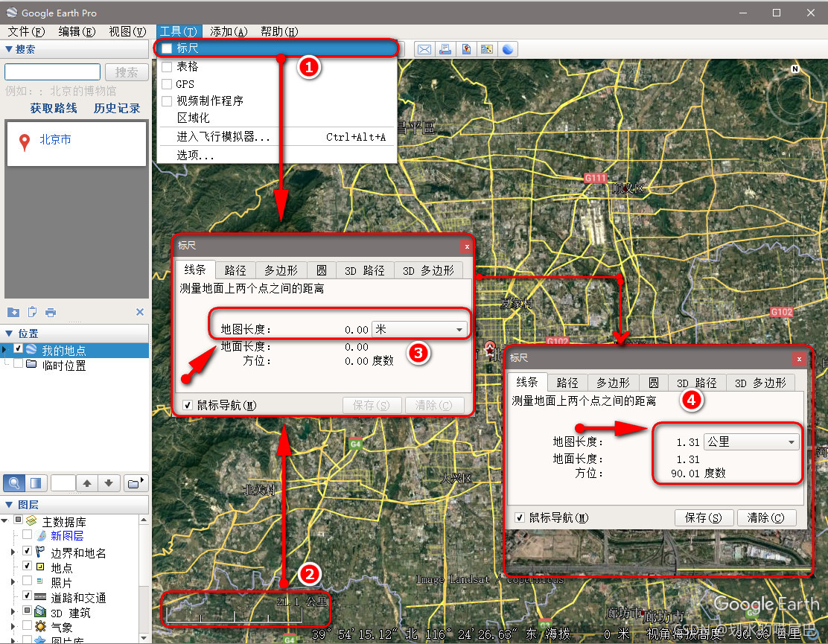The height and width of the screenshot is (644, 828).
Task: Click the 道路和交通 road icon
Action: (x=40, y=596)
